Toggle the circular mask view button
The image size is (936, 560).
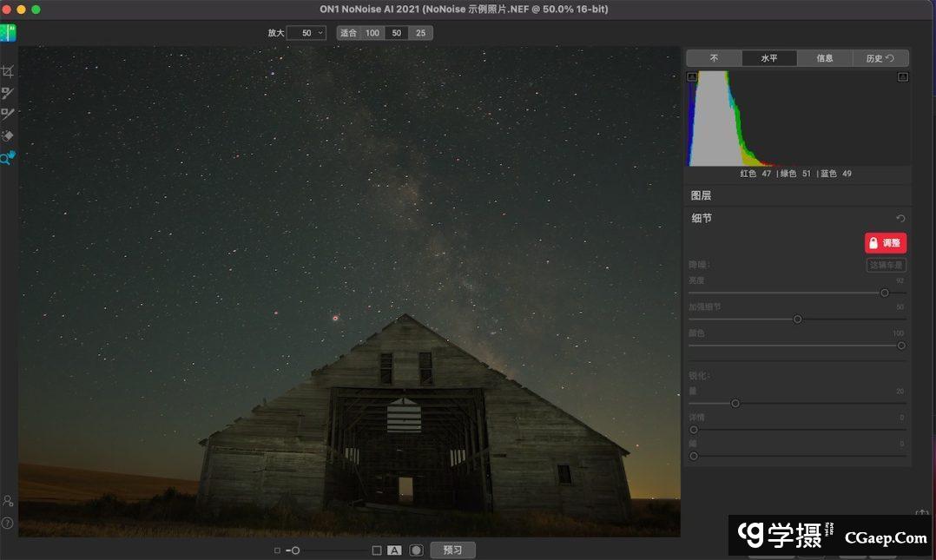416,550
